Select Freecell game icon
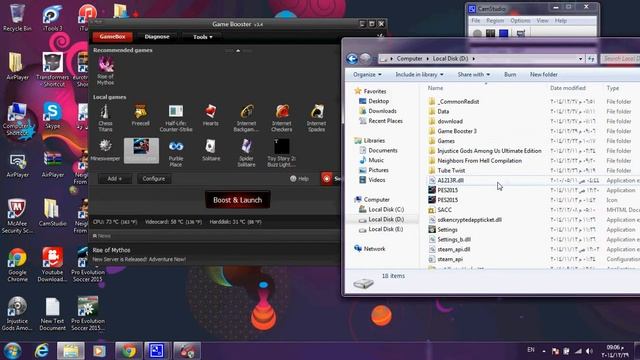 point(140,115)
